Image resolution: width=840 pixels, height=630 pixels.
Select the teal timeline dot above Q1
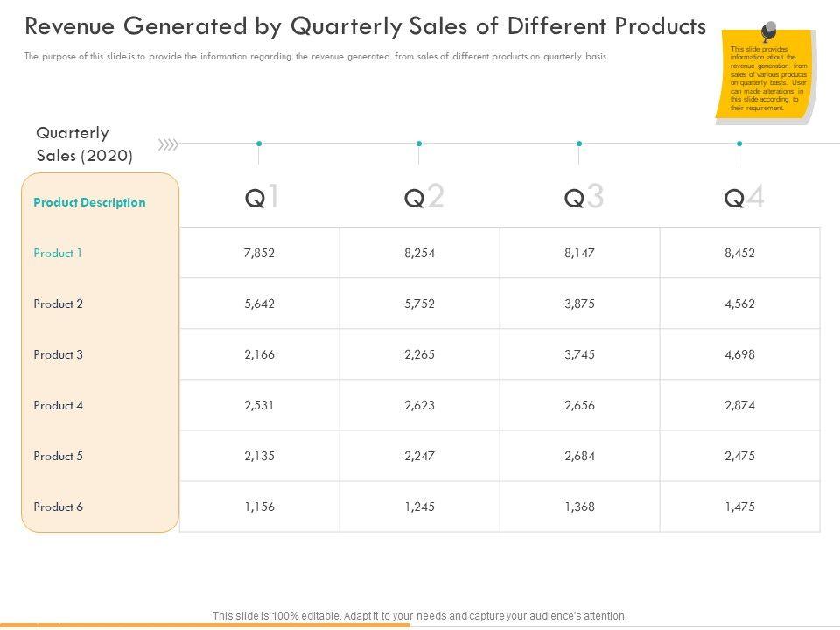click(x=259, y=143)
